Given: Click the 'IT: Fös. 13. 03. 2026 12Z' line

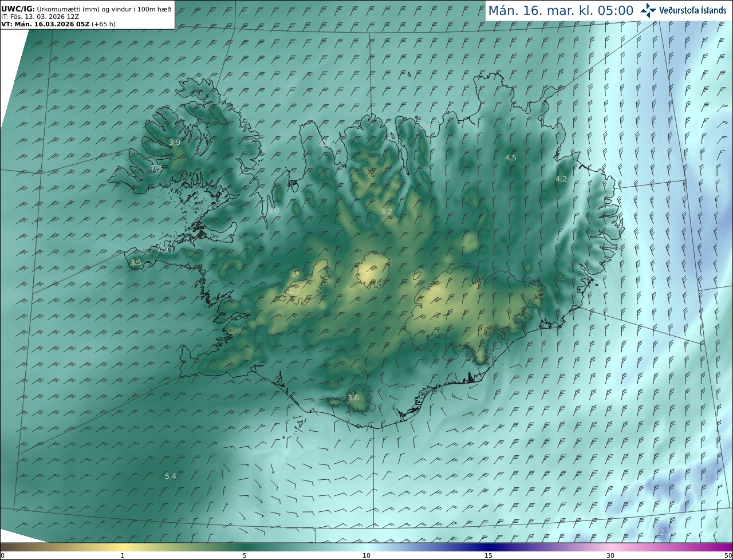Looking at the screenshot, I should click(40, 17).
